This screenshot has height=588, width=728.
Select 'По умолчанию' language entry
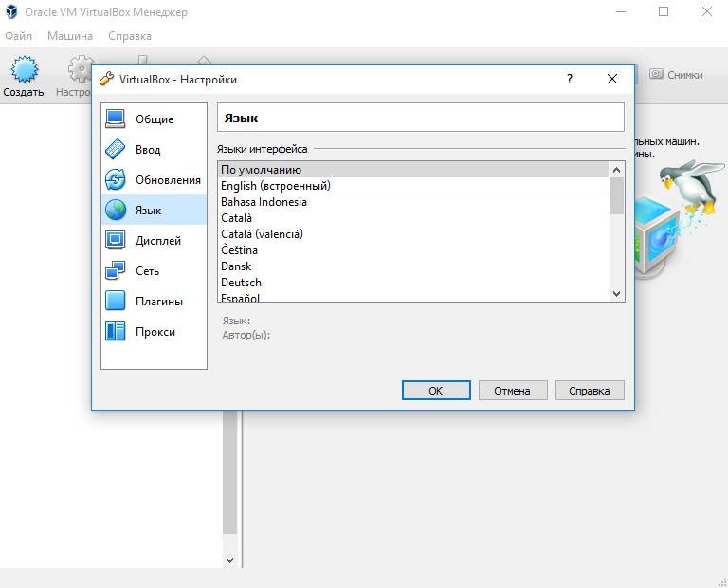[413, 170]
